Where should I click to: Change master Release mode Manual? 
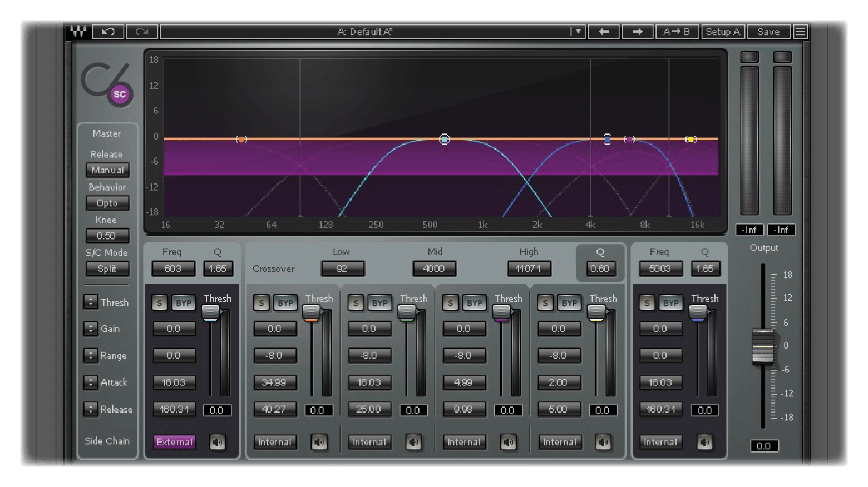tap(107, 170)
